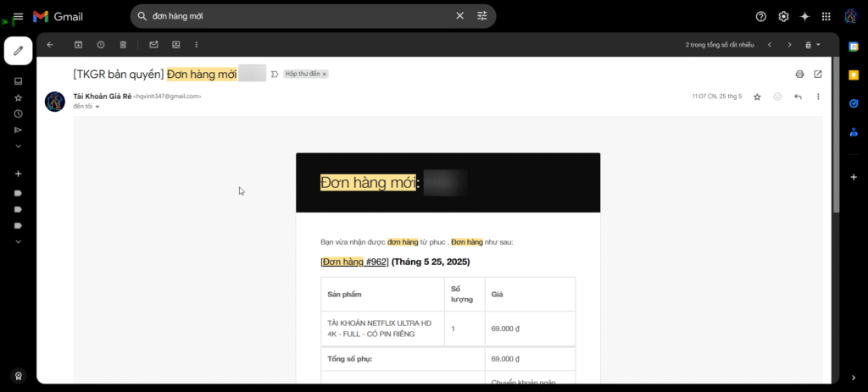Open the main menu hamburger icon
The width and height of the screenshot is (868, 392).
pyautogui.click(x=19, y=17)
